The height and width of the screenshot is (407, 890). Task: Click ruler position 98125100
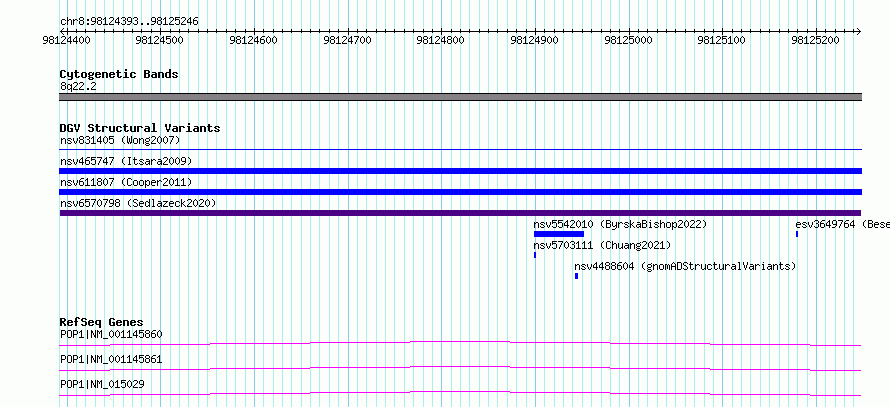click(721, 40)
